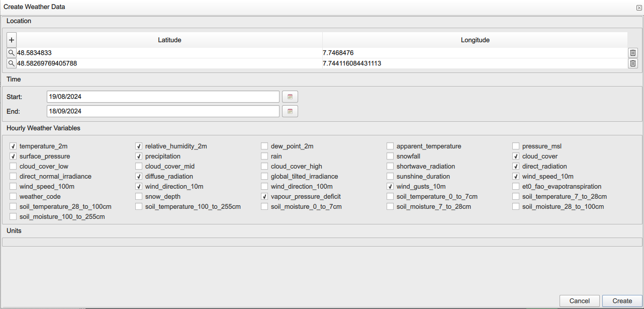Image resolution: width=644 pixels, height=309 pixels.
Task: Enable the soil_moisture_0_to_7cm variable
Action: [x=264, y=206]
